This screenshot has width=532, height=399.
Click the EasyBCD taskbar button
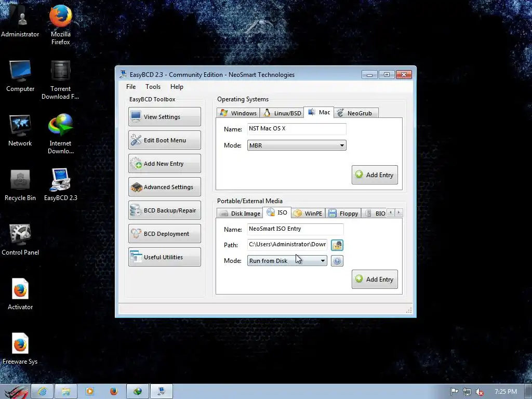tap(162, 392)
